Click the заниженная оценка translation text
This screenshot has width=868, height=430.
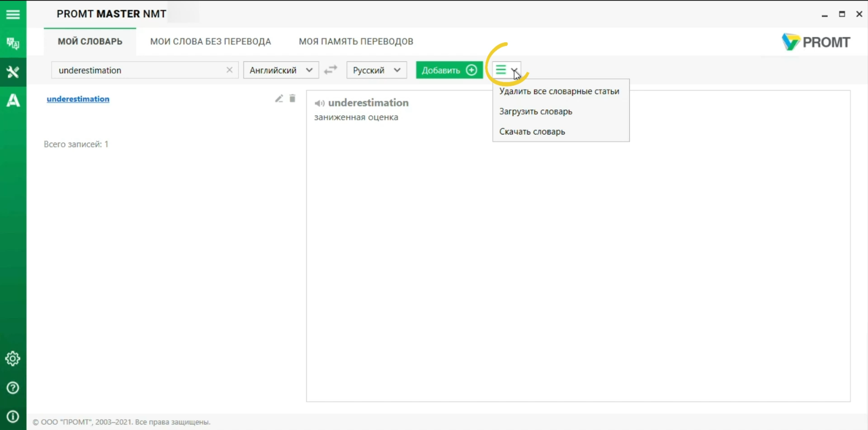tap(356, 117)
